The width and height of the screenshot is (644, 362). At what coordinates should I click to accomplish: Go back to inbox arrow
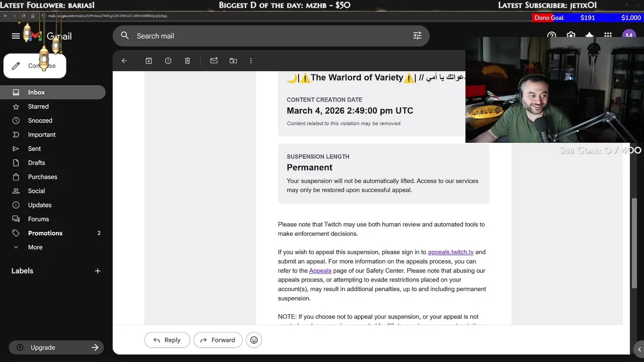coord(124,61)
